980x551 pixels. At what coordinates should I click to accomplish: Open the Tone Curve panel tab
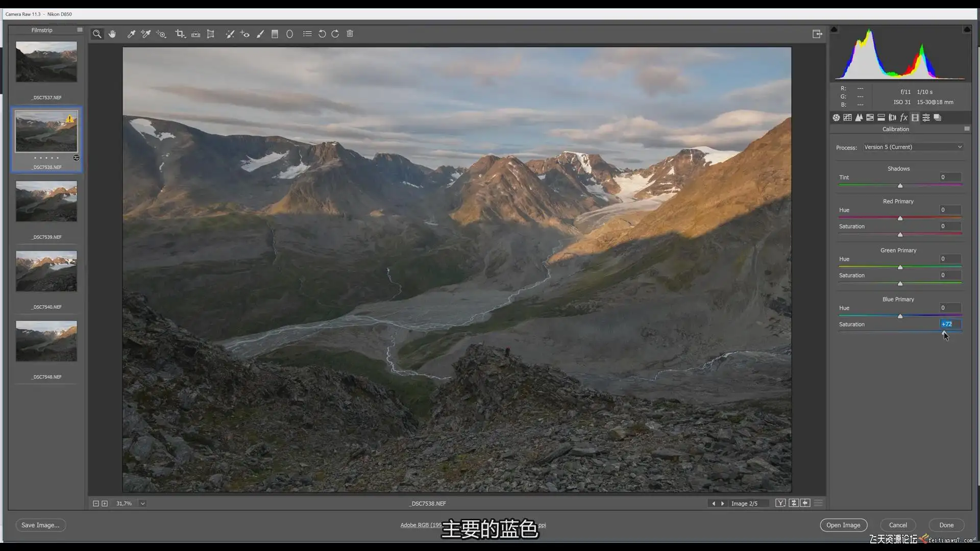pyautogui.click(x=847, y=117)
